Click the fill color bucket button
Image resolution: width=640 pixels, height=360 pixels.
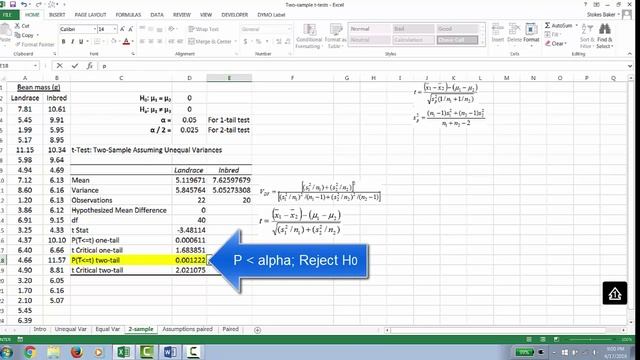(113, 41)
